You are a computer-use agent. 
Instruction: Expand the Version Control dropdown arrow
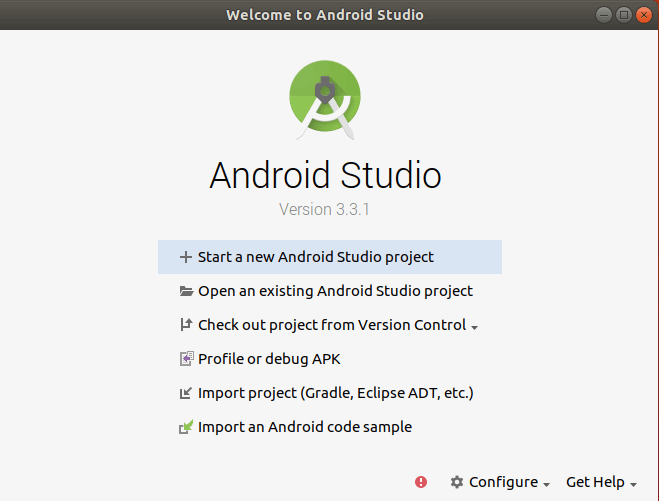474,327
